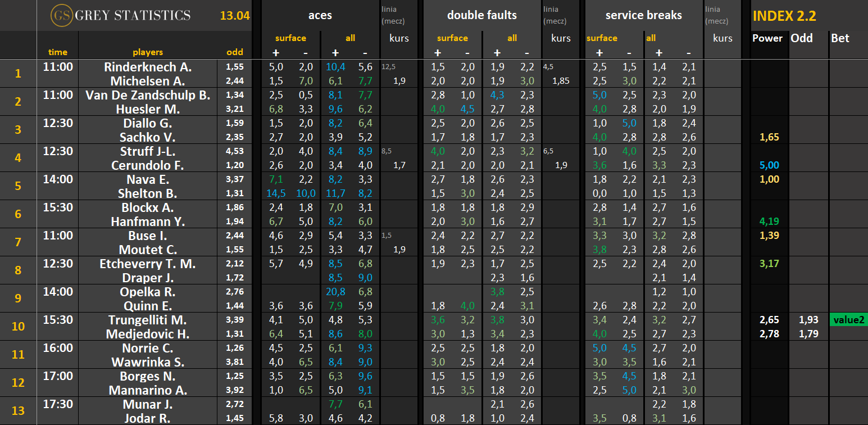Select the 13.04 date cell
This screenshot has width=868, height=425.
[234, 16]
